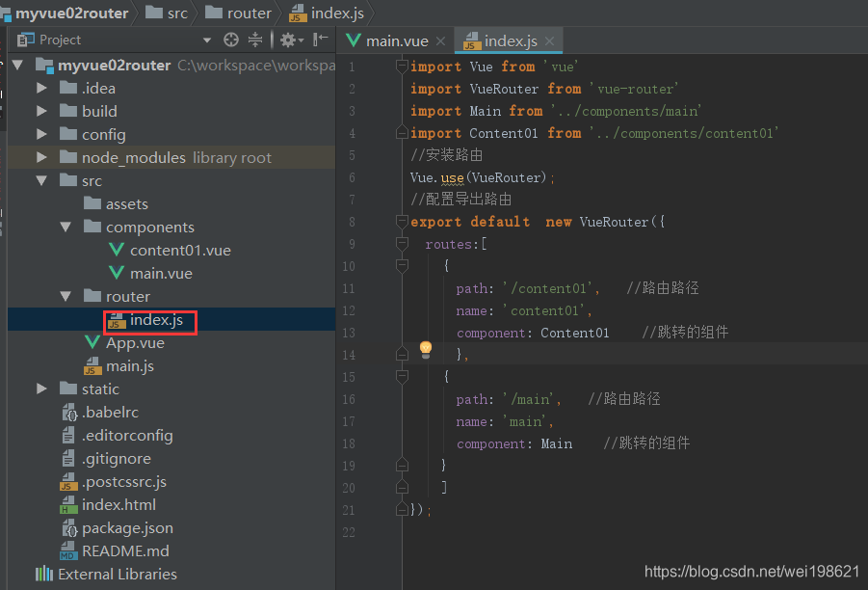Click the Vue icon of content01.vue
Image resolution: width=868 pixels, height=590 pixels.
(117, 250)
